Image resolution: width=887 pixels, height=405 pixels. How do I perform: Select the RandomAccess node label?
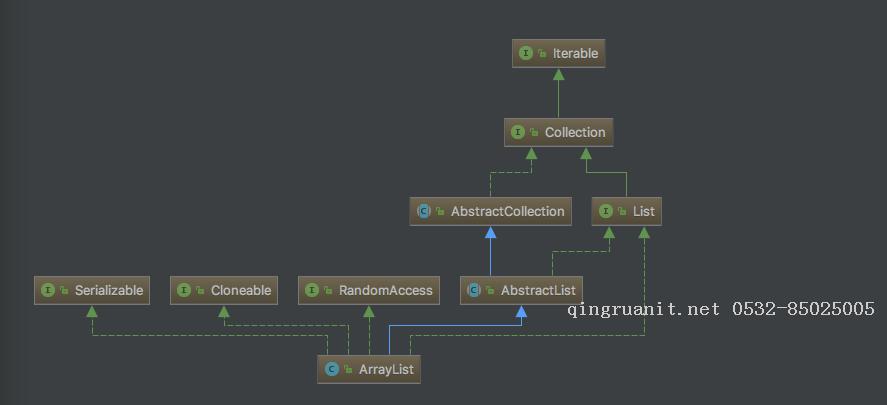click(385, 291)
